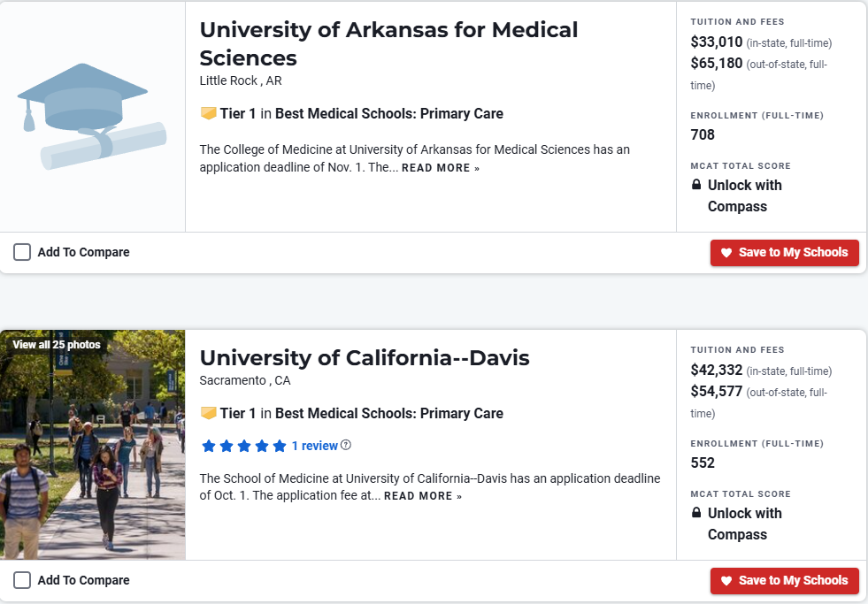Image resolution: width=868 pixels, height=604 pixels.
Task: Open University of California--Davis title link
Action: click(x=365, y=358)
